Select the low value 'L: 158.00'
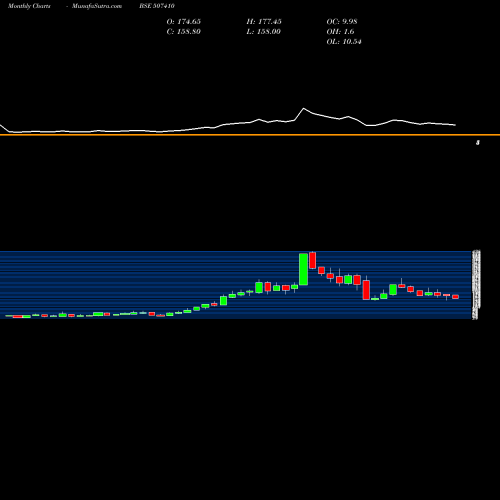The width and height of the screenshot is (500, 500). point(263,32)
